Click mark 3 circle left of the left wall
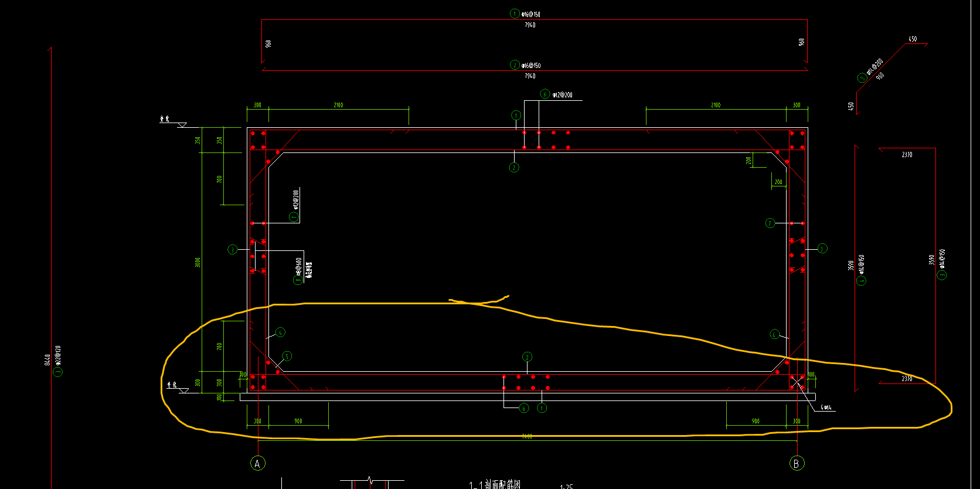 232,249
